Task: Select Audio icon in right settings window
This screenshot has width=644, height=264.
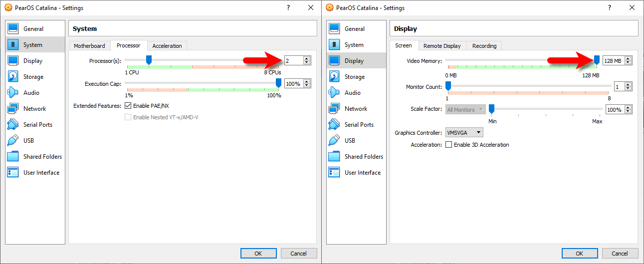Action: coord(334,93)
